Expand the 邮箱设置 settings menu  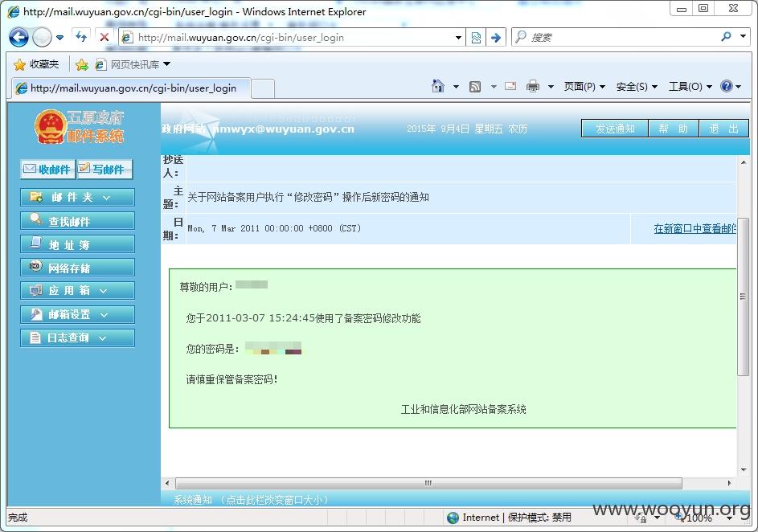pos(77,314)
